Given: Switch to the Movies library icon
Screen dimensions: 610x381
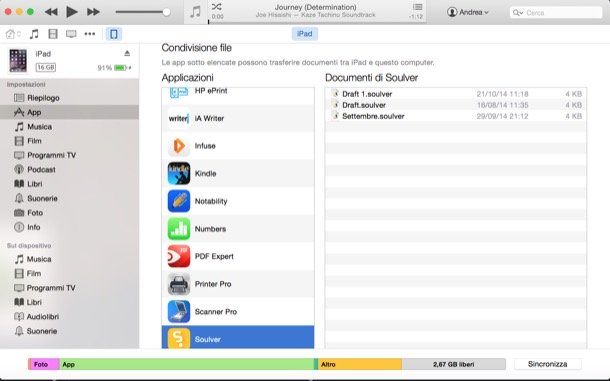Looking at the screenshot, I should click(x=53, y=34).
